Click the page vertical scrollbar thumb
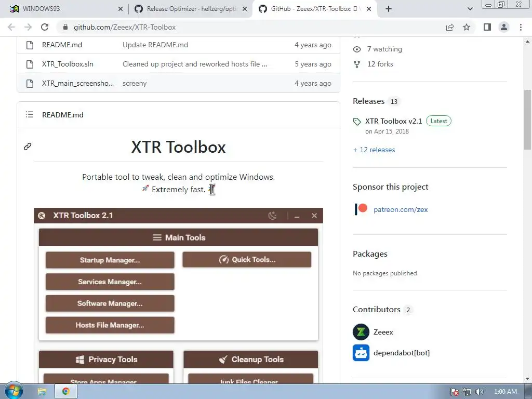Screen dimensions: 532x399 [x=527, y=119]
